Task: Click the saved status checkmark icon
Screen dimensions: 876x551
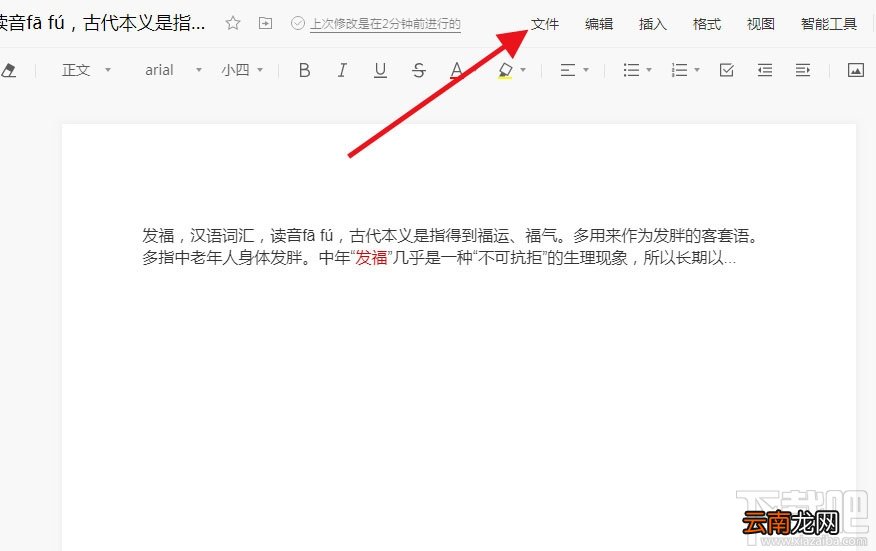Action: click(x=298, y=23)
